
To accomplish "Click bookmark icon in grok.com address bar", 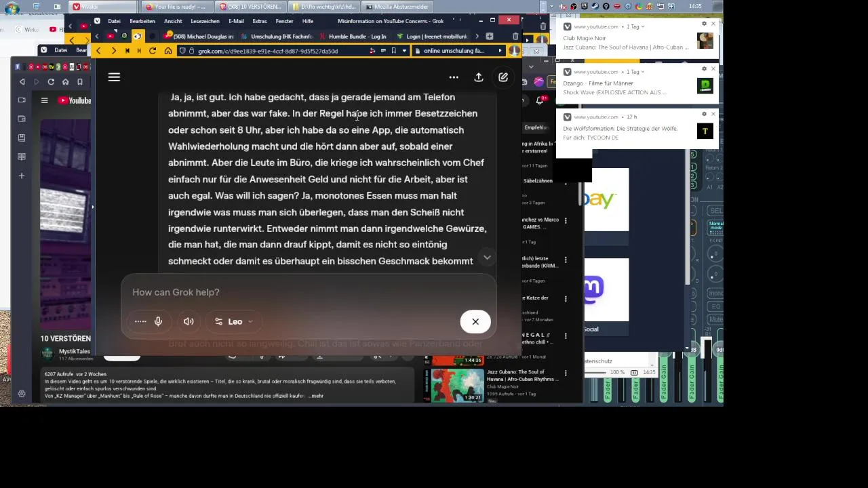I will click(393, 51).
